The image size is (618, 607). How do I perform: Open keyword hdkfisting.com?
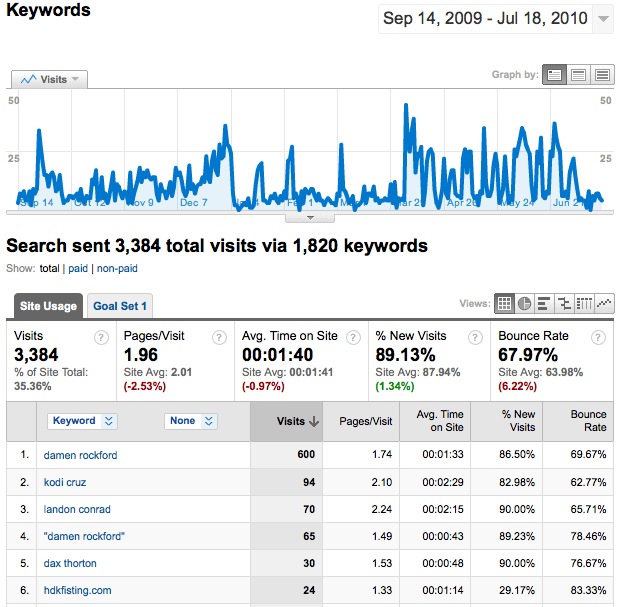[x=77, y=590]
